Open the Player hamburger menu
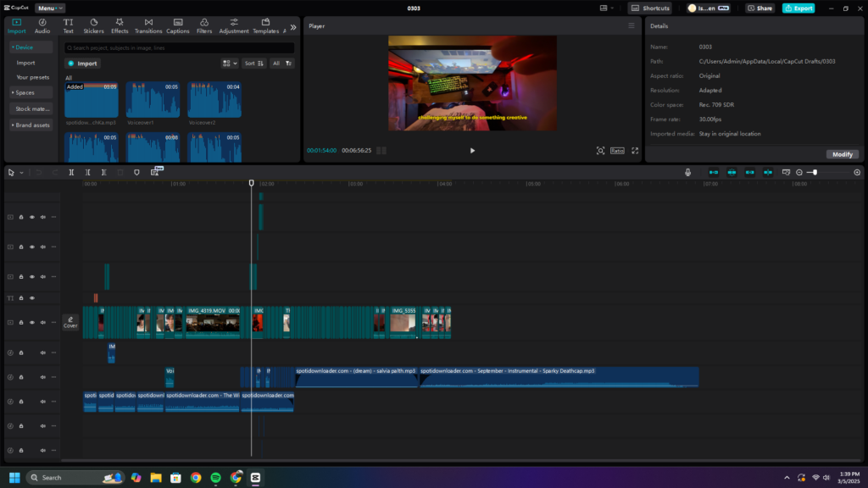868x488 pixels. (631, 26)
